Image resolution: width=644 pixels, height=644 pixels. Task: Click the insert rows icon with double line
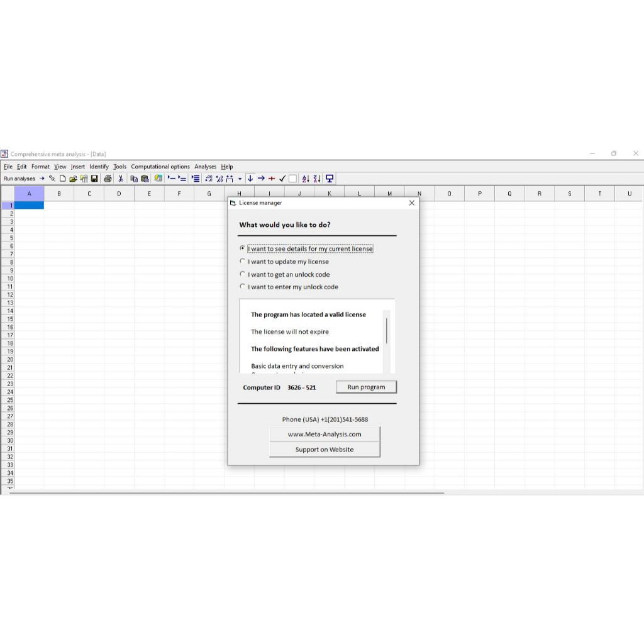pos(182,179)
